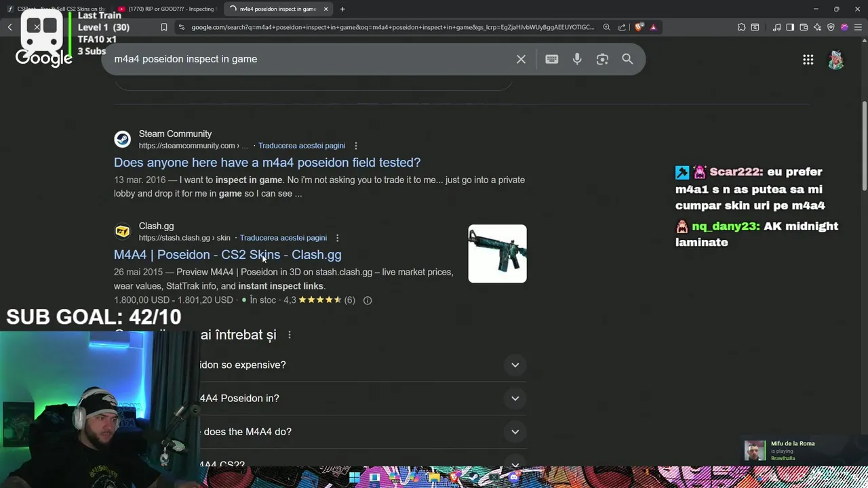Close the m4a4 poseidon tab
Image resolution: width=868 pixels, height=488 pixels.
click(x=325, y=9)
